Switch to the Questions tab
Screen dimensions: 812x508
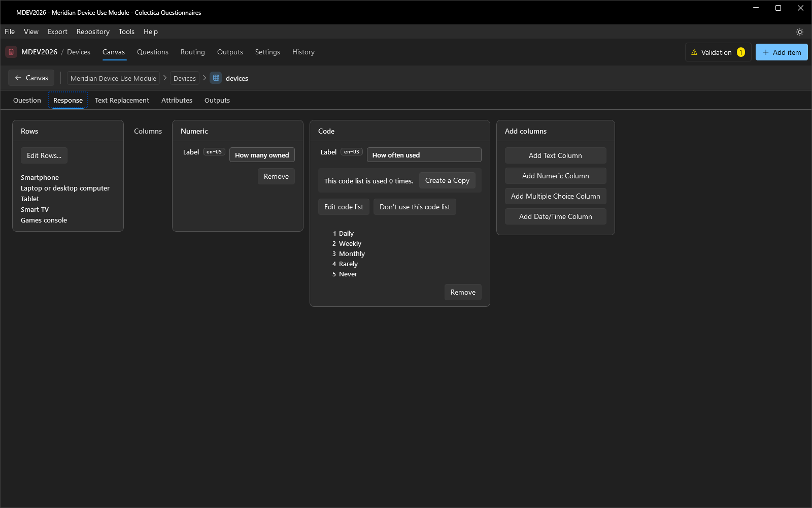[x=153, y=52]
